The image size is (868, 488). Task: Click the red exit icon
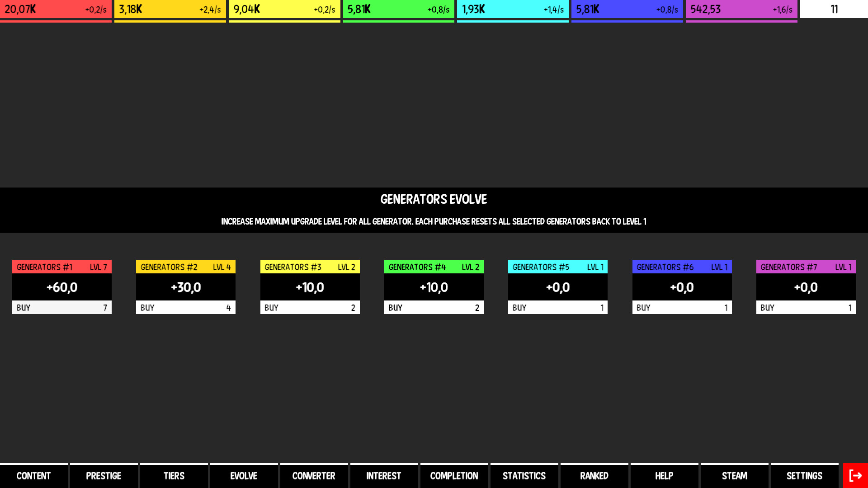(855, 475)
